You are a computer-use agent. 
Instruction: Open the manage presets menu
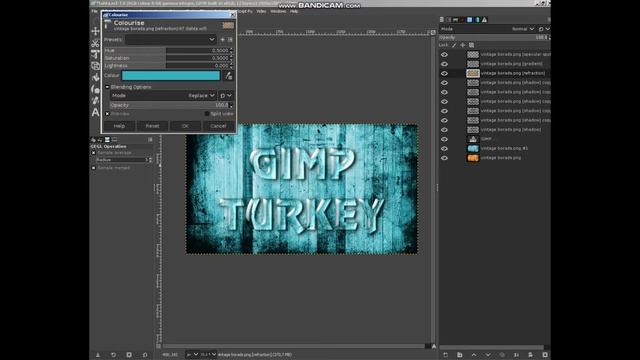pos(230,40)
